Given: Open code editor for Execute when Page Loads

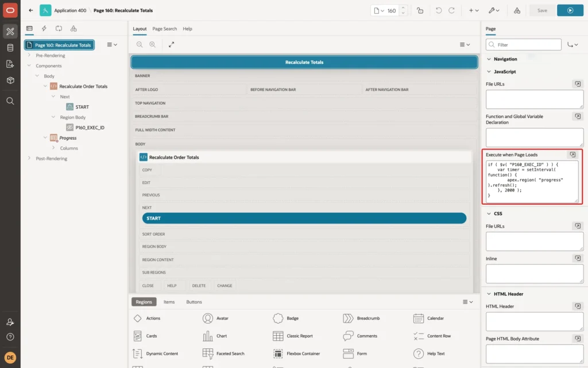Looking at the screenshot, I should pos(572,155).
